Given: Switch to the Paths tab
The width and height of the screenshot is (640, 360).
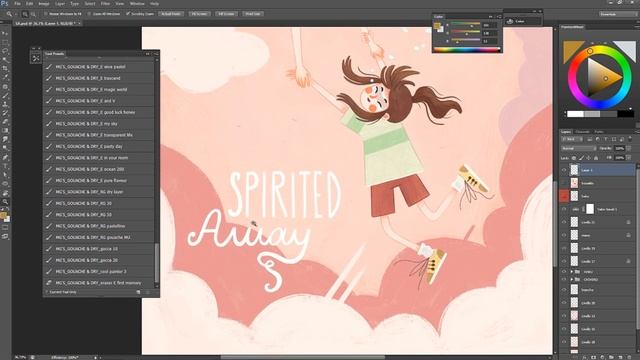Looking at the screenshot, I should coord(599,132).
